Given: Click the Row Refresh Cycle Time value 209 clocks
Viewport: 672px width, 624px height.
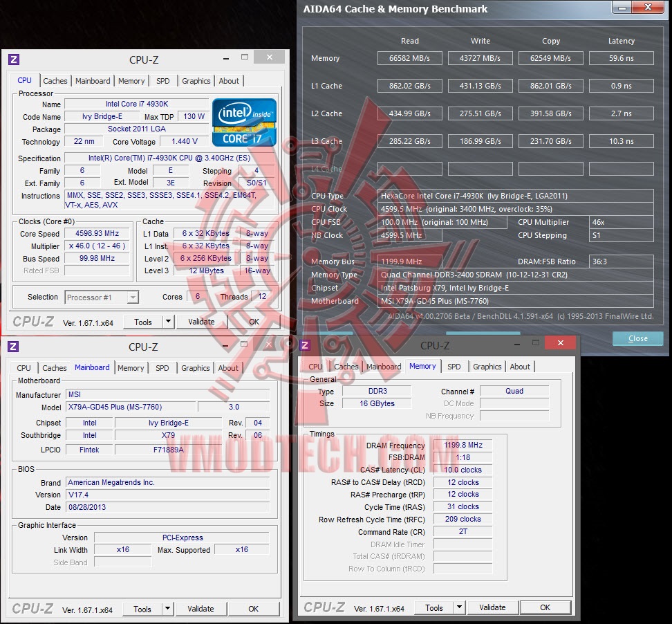Looking at the screenshot, I should 463,519.
